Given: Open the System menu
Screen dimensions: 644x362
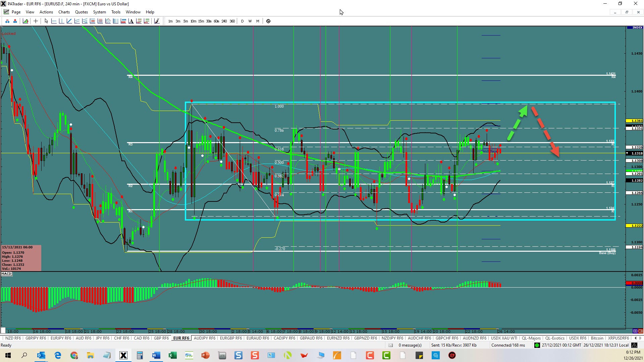Looking at the screenshot, I should pyautogui.click(x=99, y=12).
